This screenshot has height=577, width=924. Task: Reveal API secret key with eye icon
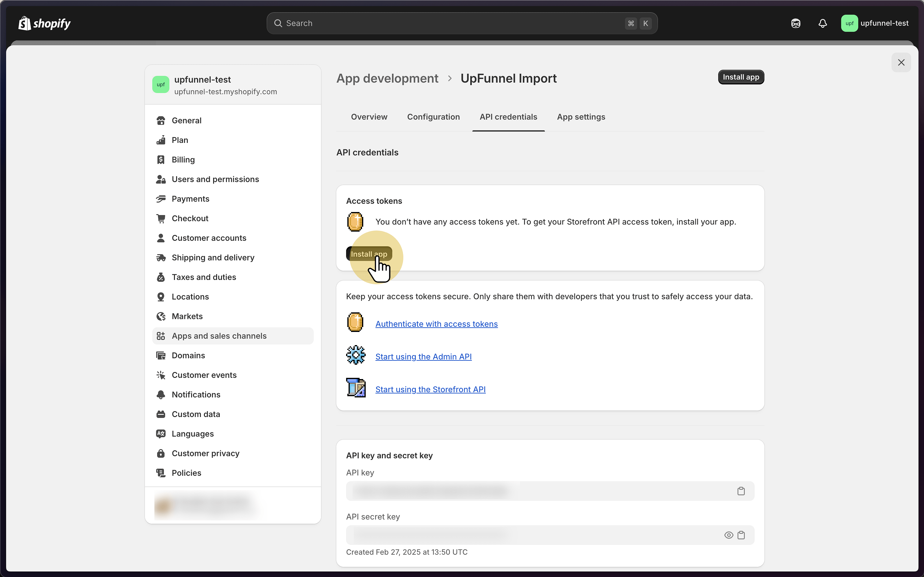(728, 535)
